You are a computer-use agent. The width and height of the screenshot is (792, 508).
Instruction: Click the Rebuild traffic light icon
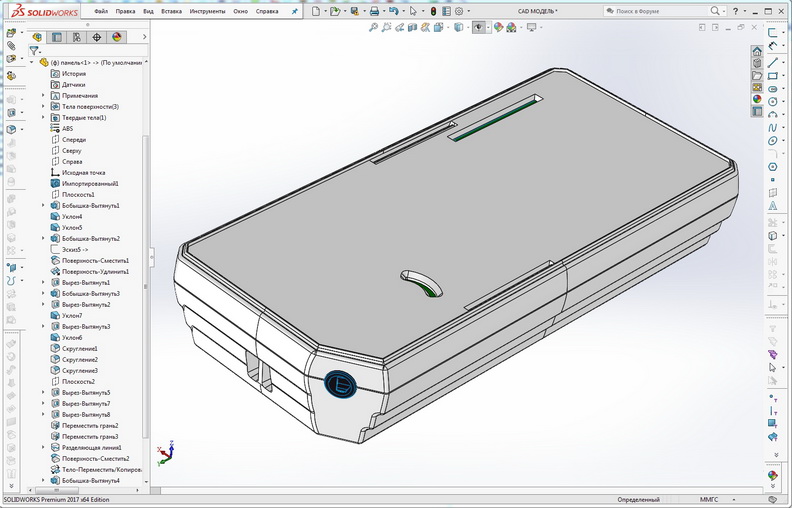pos(433,11)
